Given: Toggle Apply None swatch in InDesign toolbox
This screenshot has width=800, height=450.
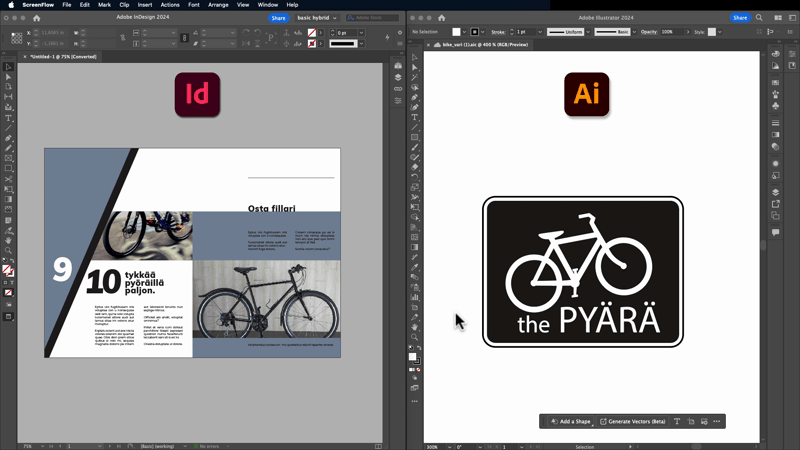Looking at the screenshot, I should click(8, 292).
